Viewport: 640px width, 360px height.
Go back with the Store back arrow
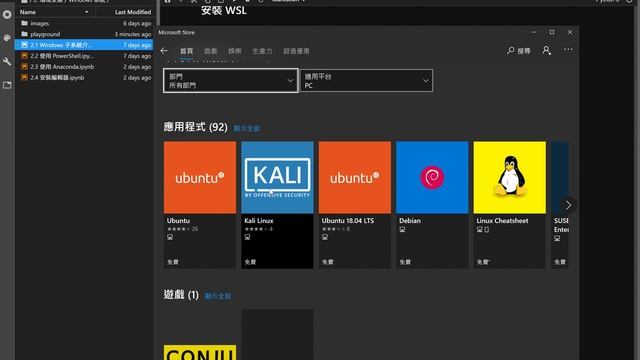(164, 51)
